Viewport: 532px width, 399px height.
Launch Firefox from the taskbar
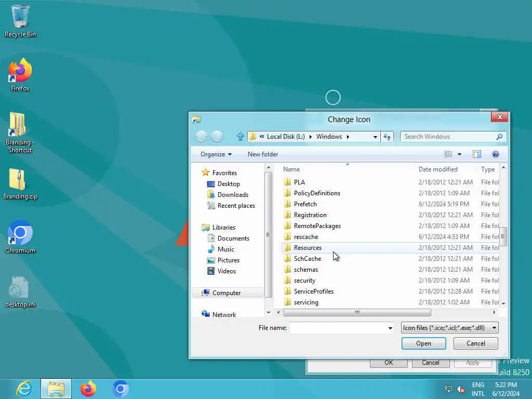(88, 389)
